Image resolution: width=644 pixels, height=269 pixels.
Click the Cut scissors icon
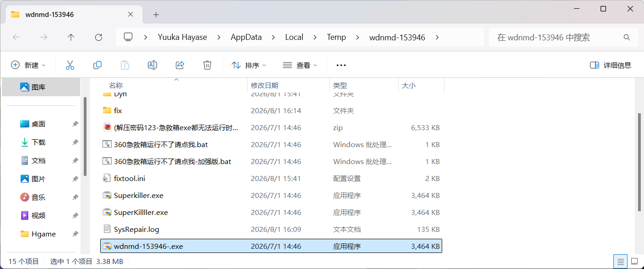pos(70,65)
